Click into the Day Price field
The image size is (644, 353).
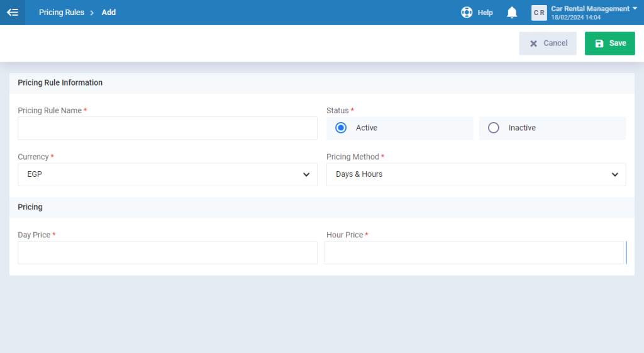(x=167, y=252)
